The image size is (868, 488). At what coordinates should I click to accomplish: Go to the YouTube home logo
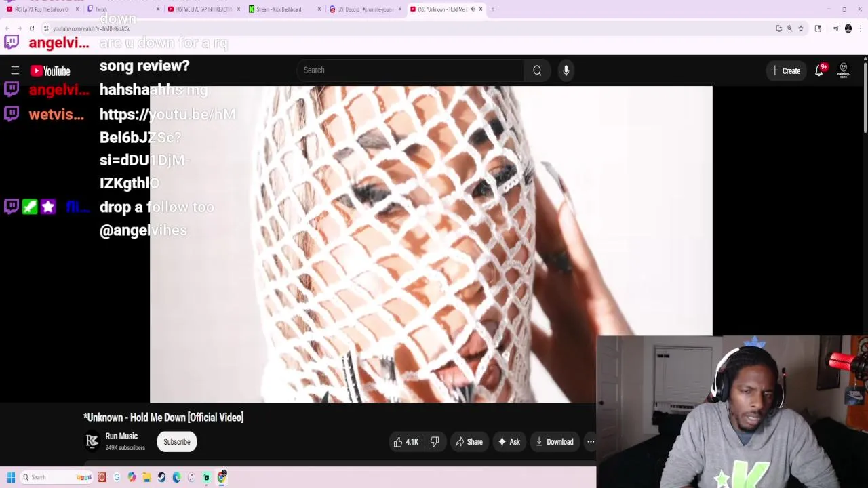click(x=50, y=70)
